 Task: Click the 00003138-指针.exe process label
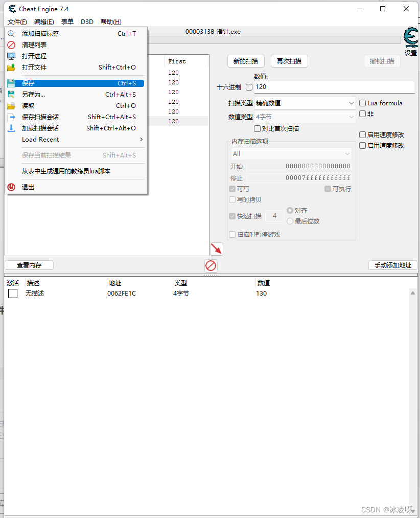pos(213,32)
